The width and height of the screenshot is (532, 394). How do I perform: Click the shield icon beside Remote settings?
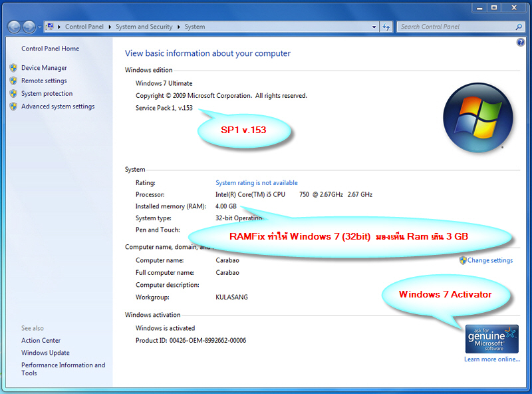click(x=13, y=81)
